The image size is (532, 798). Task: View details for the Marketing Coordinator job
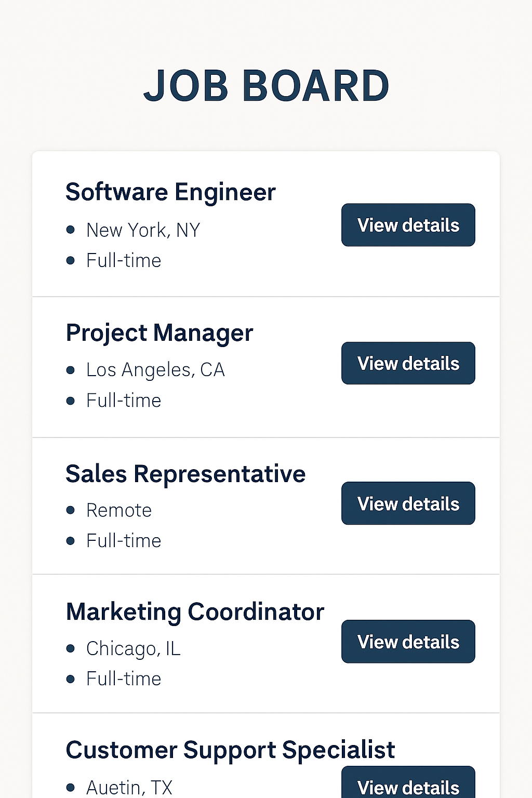click(408, 642)
